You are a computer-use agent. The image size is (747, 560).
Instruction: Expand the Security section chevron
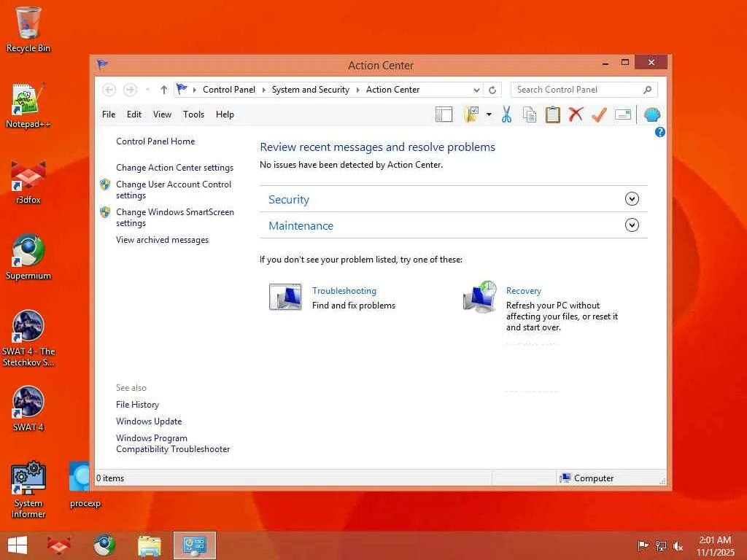[632, 199]
